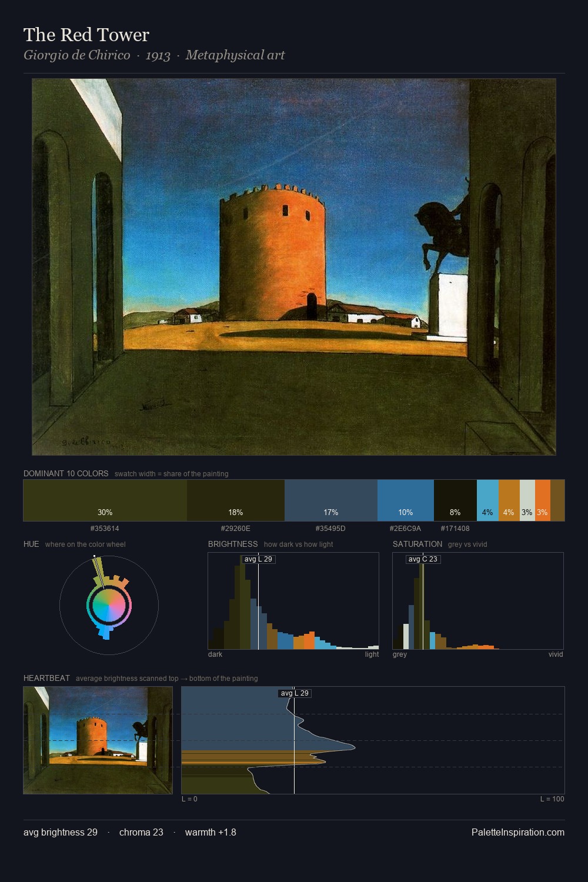
Task: Click hex code #35495D
Action: click(x=330, y=529)
